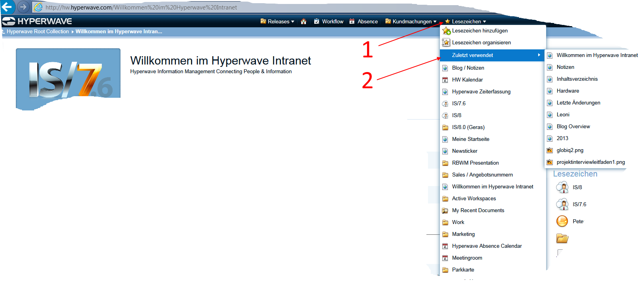Click the IS/8.0 (Geras) folder icon

[445, 127]
